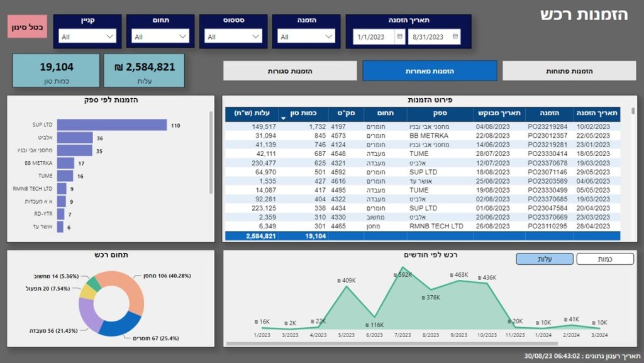The height and width of the screenshot is (363, 644).
Task: Click the blue חומרים donut segment
Action: 120,325
